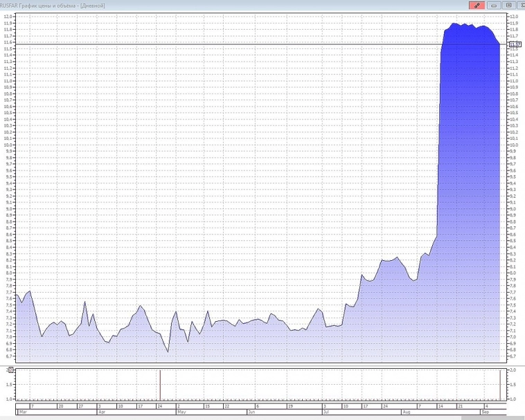Click the date 21 on the time axis
The image size is (525, 420).
[459, 405]
